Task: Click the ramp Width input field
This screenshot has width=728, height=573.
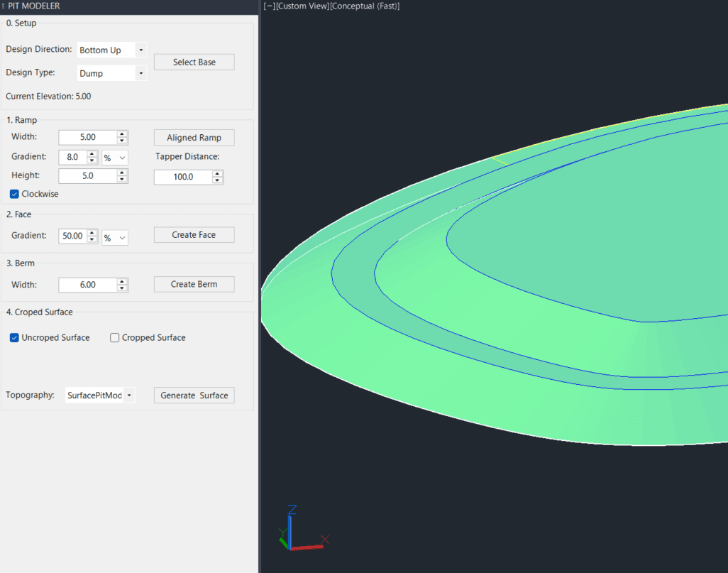Action: tap(87, 137)
